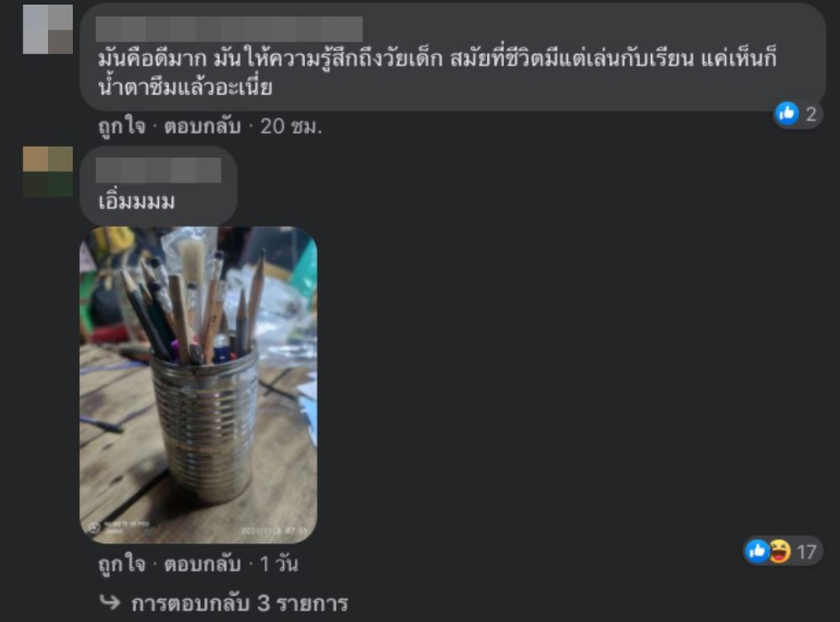
Task: Click the เอิ่มมมม comment bubble
Action: 159,186
